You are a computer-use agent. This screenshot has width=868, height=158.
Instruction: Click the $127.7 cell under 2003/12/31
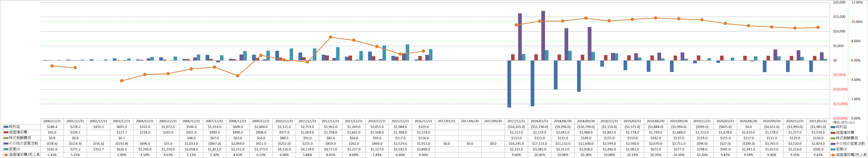click(x=122, y=133)
